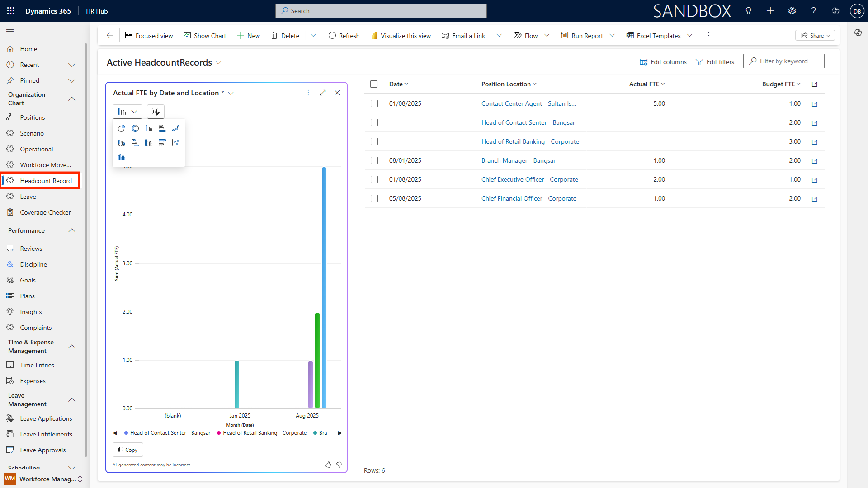Open Chief Financial Officer - Corporate link
The width and height of the screenshot is (868, 488).
click(x=528, y=198)
